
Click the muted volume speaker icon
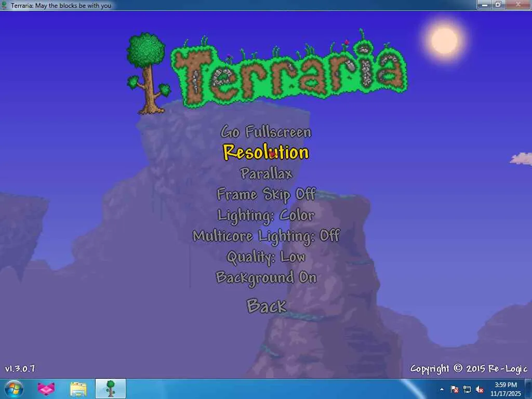[x=480, y=389]
